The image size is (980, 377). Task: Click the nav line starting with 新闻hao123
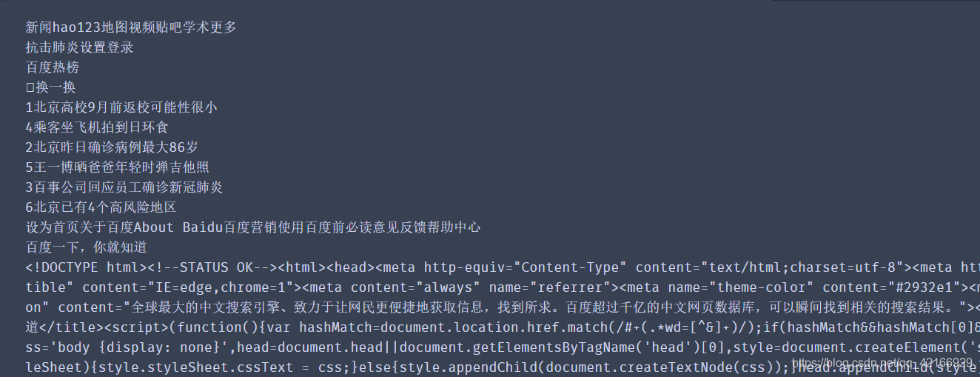coord(131,27)
